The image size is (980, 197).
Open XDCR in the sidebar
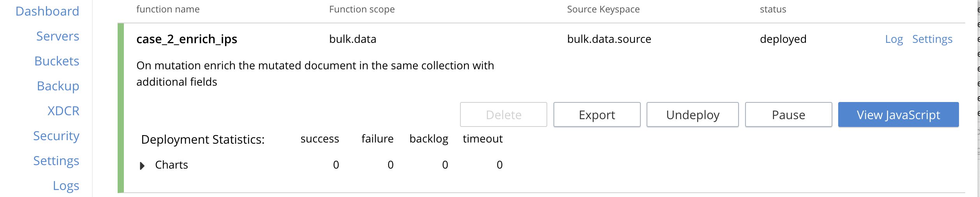point(63,111)
